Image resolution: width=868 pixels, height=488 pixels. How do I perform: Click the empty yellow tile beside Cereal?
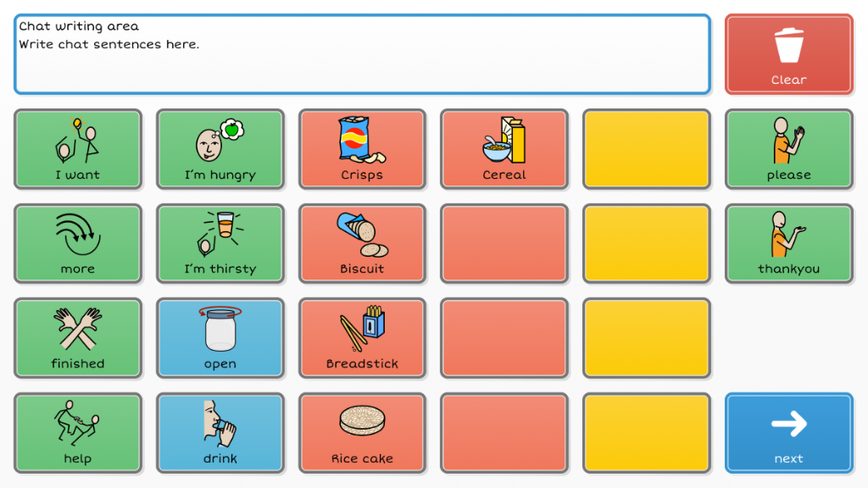coord(646,149)
